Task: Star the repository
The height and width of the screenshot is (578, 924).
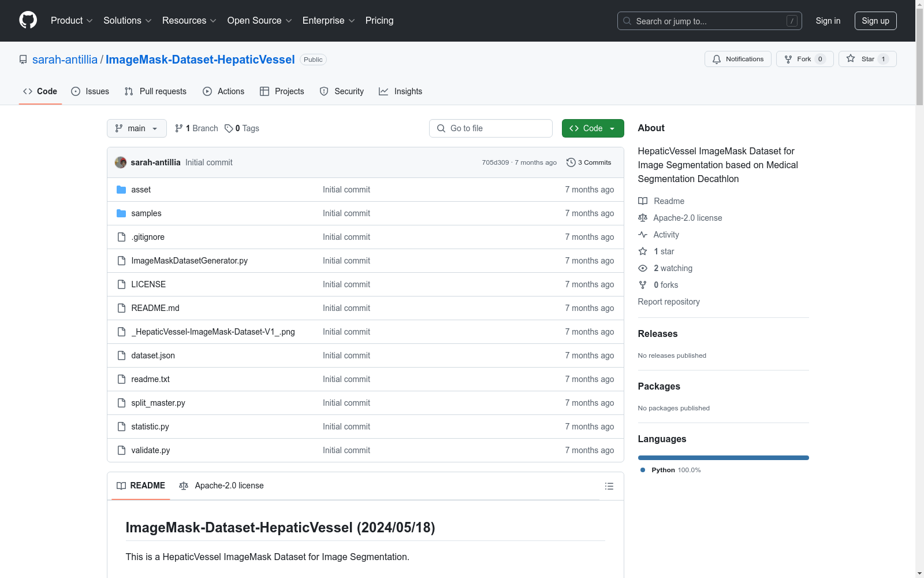Action: point(867,59)
